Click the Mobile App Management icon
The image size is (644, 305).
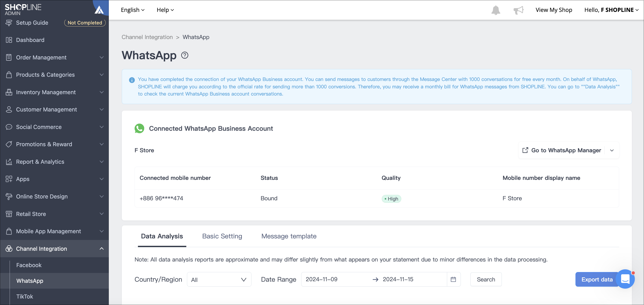[x=9, y=231]
